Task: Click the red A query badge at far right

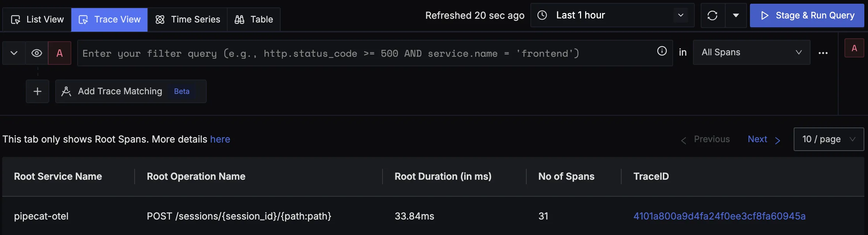Action: click(x=854, y=48)
